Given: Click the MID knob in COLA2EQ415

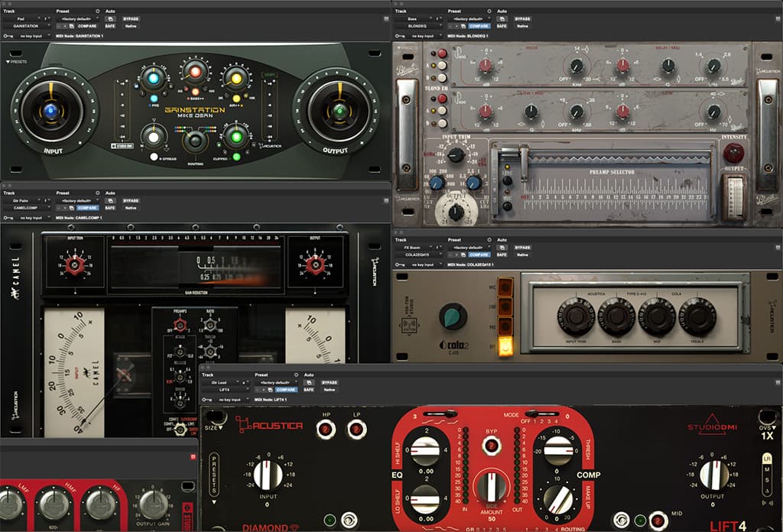Looking at the screenshot, I should pyautogui.click(x=657, y=316).
